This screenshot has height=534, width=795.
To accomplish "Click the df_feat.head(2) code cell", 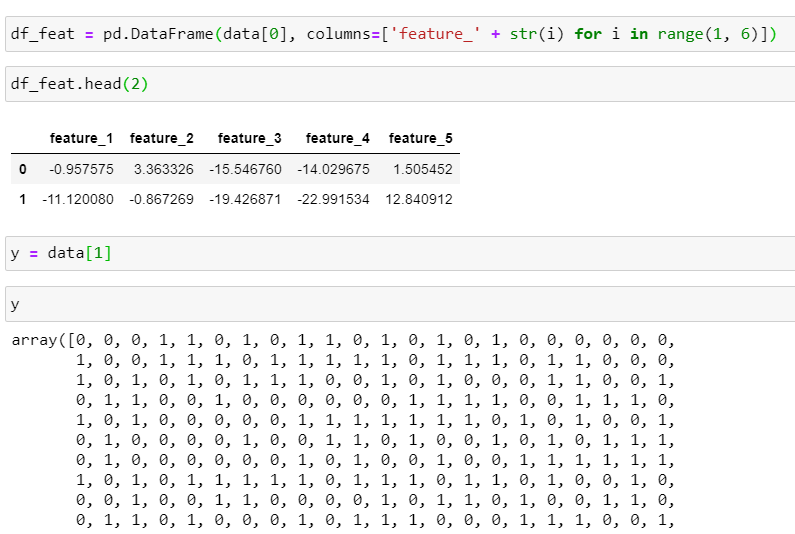I will pos(400,84).
